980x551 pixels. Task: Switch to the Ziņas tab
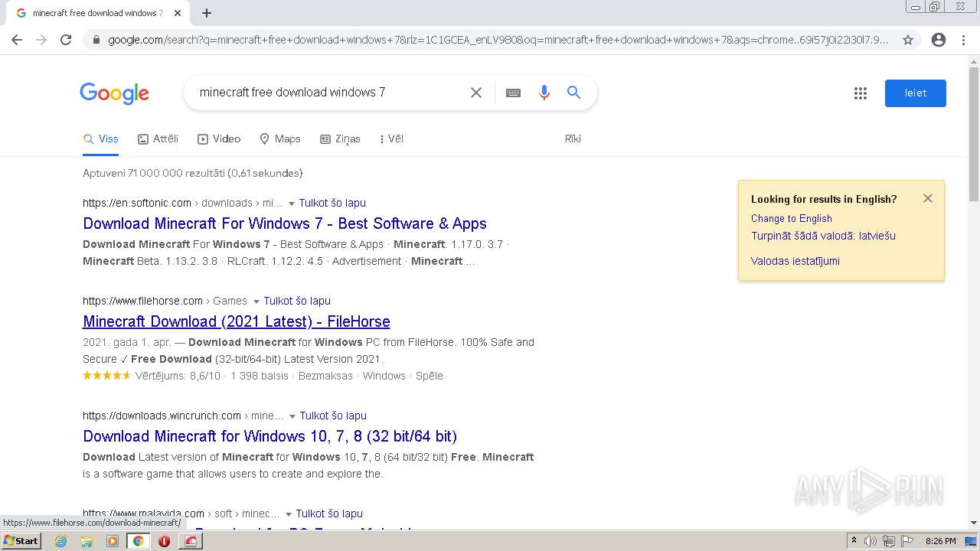340,139
